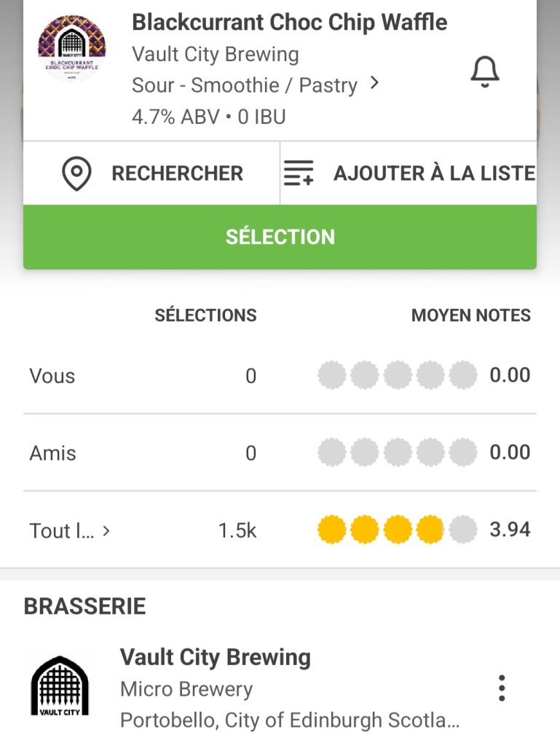This screenshot has width=560, height=746.
Task: Tap AJOUTER À LA LISTE
Action: pyautogui.click(x=434, y=173)
